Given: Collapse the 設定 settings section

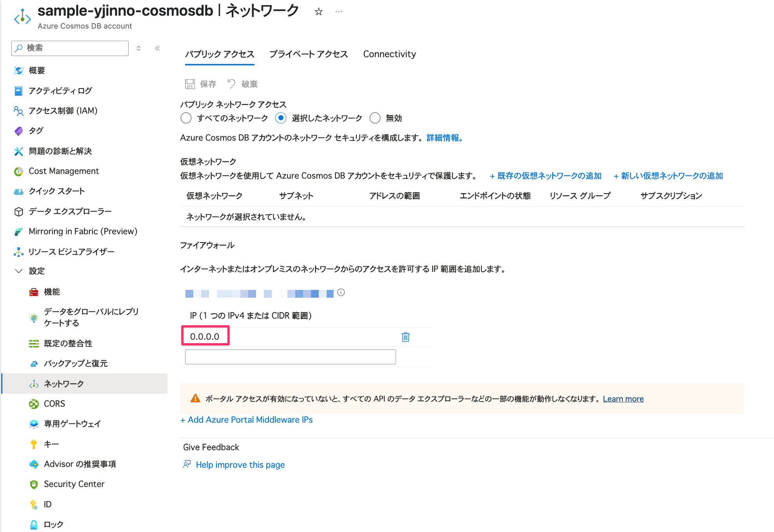Looking at the screenshot, I should [18, 271].
